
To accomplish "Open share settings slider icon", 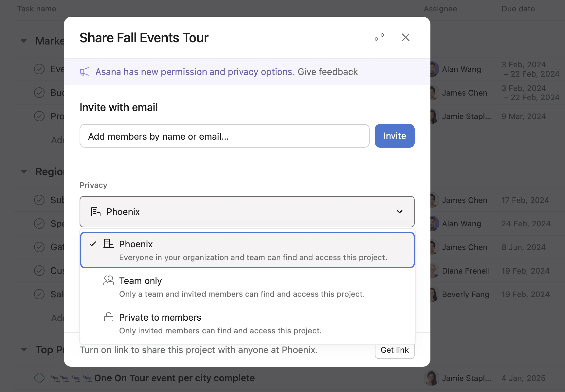I will pyautogui.click(x=379, y=37).
